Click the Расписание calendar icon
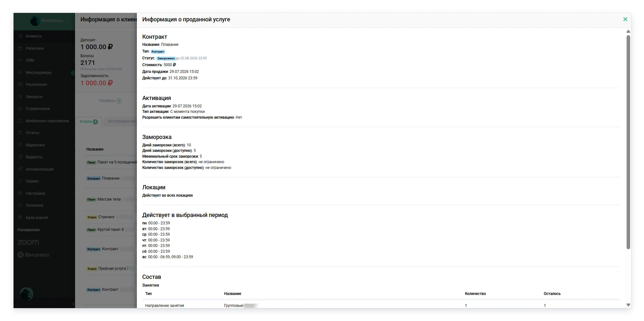This screenshot has height=321, width=644. point(20,84)
